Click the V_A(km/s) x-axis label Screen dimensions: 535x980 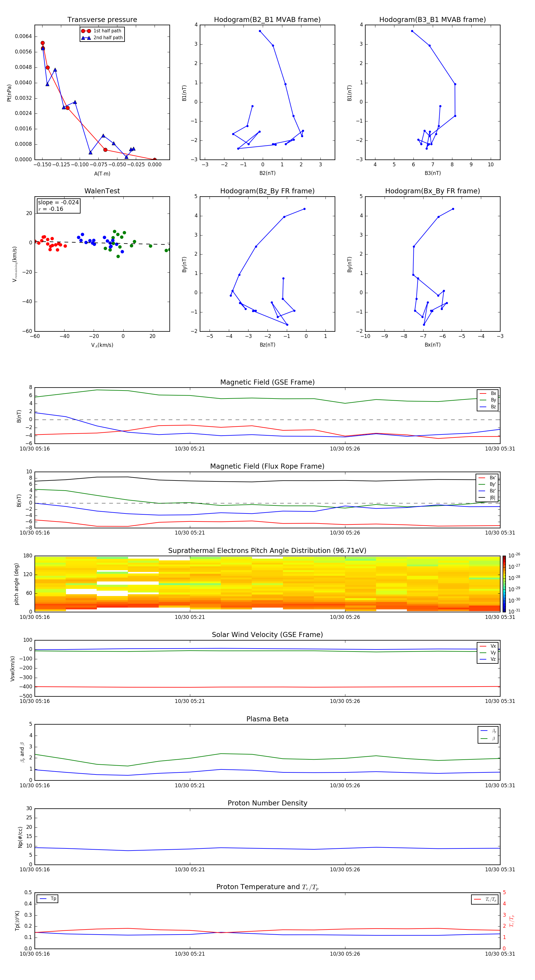(x=102, y=345)
